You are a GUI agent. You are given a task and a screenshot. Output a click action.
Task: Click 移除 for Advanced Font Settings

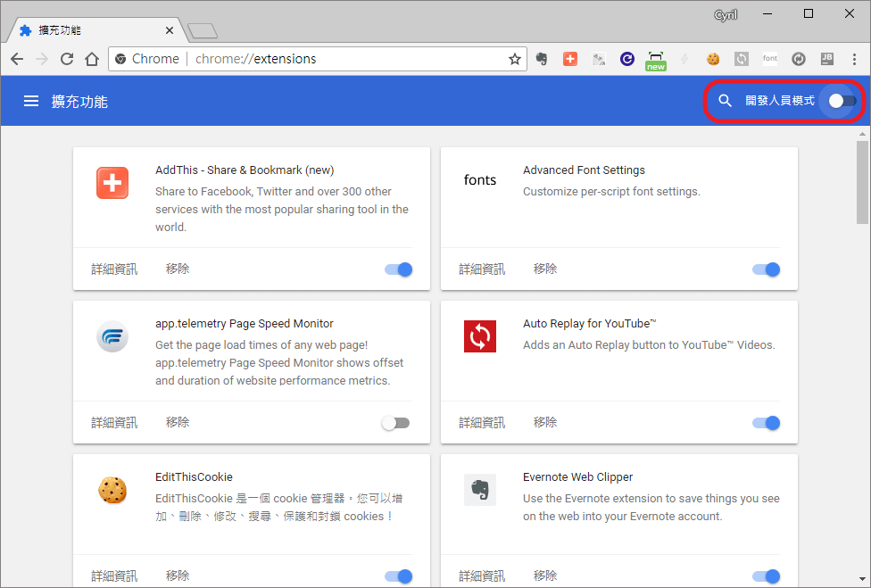[x=545, y=269]
